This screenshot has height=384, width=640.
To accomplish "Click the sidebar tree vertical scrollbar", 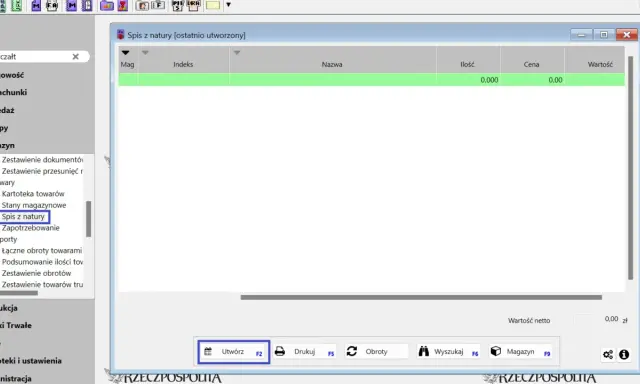I will [x=89, y=219].
